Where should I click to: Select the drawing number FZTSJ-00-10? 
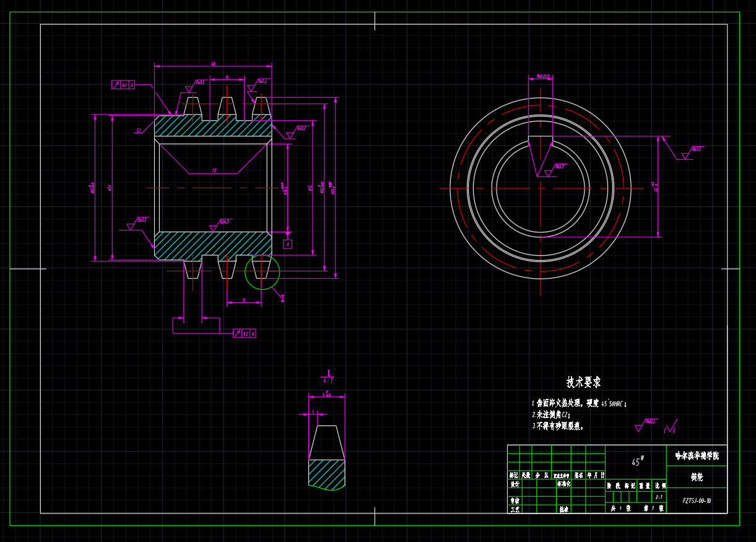(697, 500)
